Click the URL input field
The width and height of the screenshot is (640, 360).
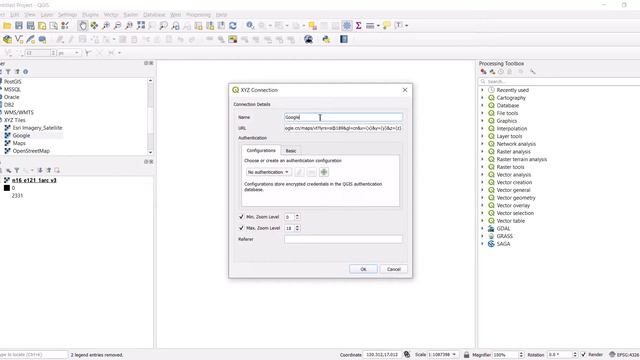(x=343, y=128)
